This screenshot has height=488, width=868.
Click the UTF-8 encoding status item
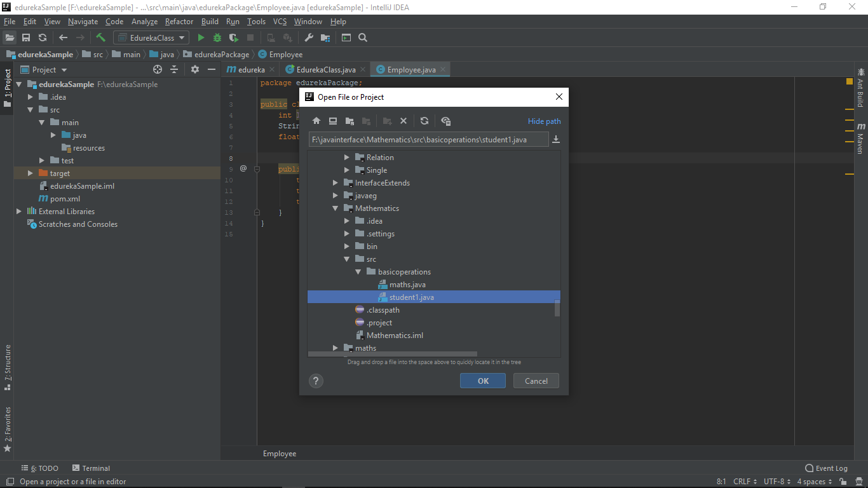tap(778, 482)
